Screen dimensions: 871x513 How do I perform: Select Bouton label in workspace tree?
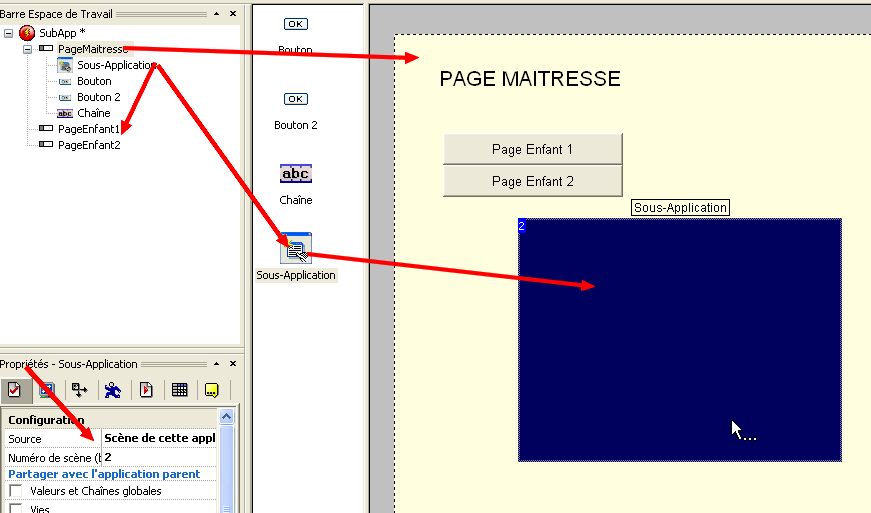94,81
